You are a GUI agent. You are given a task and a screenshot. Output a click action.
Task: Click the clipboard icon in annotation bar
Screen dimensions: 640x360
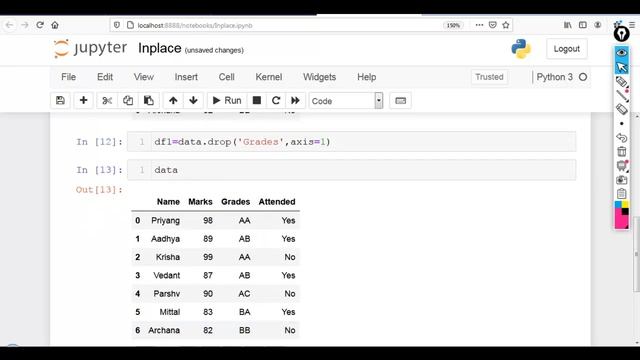622,193
